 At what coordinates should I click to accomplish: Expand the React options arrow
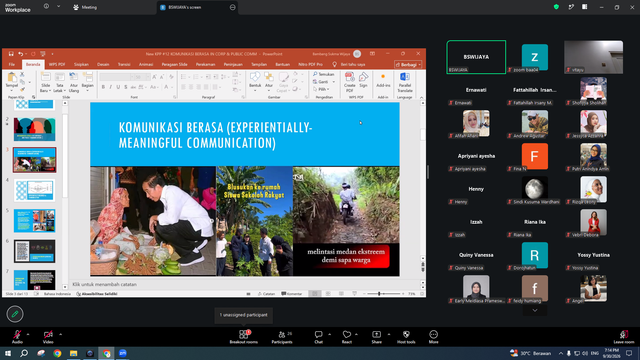point(356,334)
